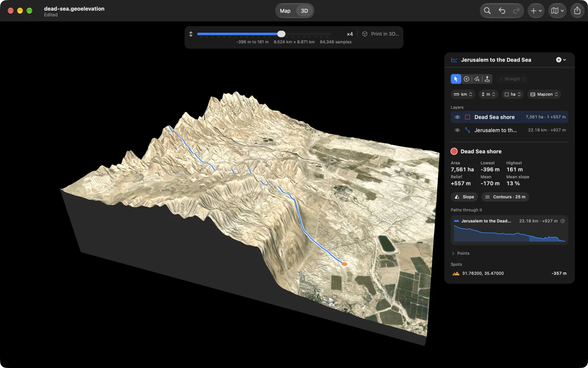This screenshot has width=588, height=368.
Task: Click the share export icon
Action: tap(577, 11)
